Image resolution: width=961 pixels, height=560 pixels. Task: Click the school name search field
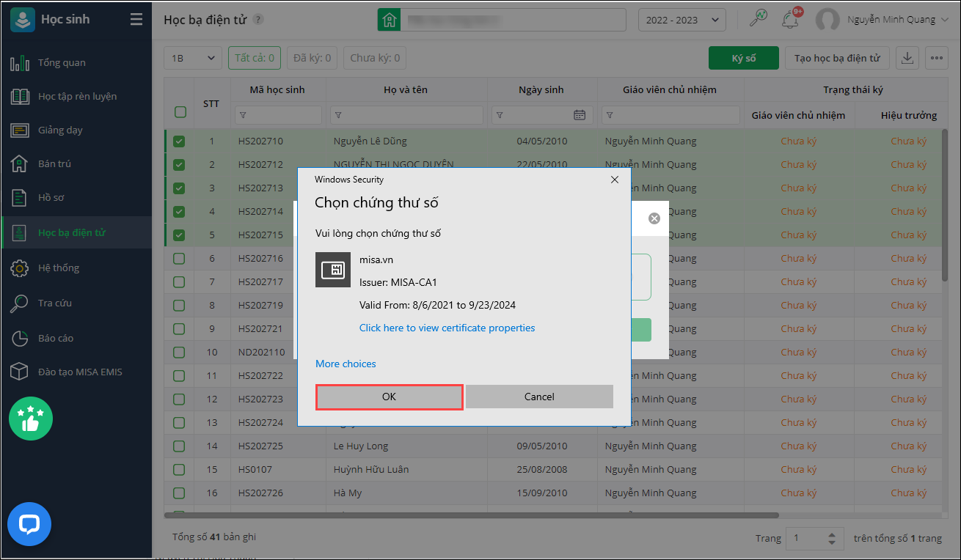[513, 20]
